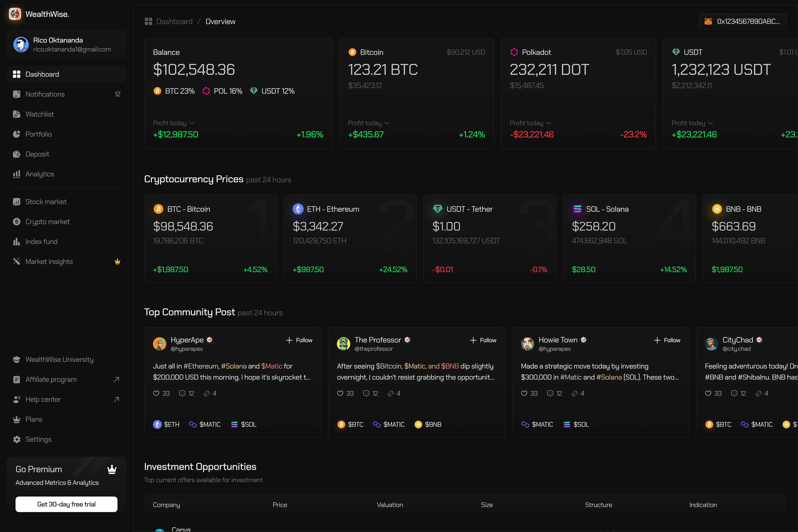Click HyperApe's verified badge icon
Viewport: 798px width, 532px height.
click(x=210, y=340)
